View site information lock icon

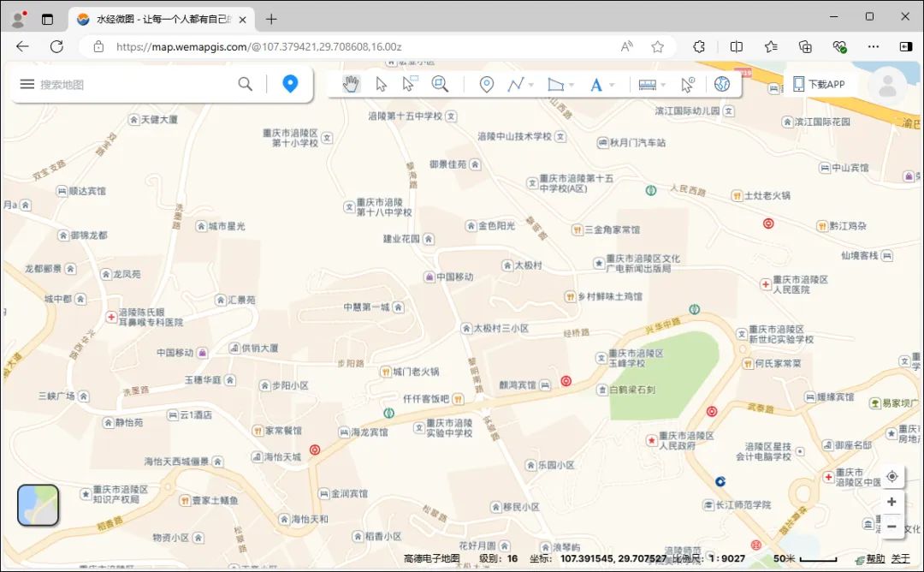[x=98, y=46]
